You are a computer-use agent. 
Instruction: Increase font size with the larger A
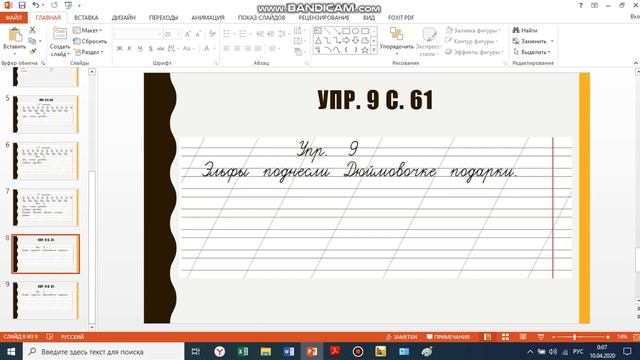[187, 34]
